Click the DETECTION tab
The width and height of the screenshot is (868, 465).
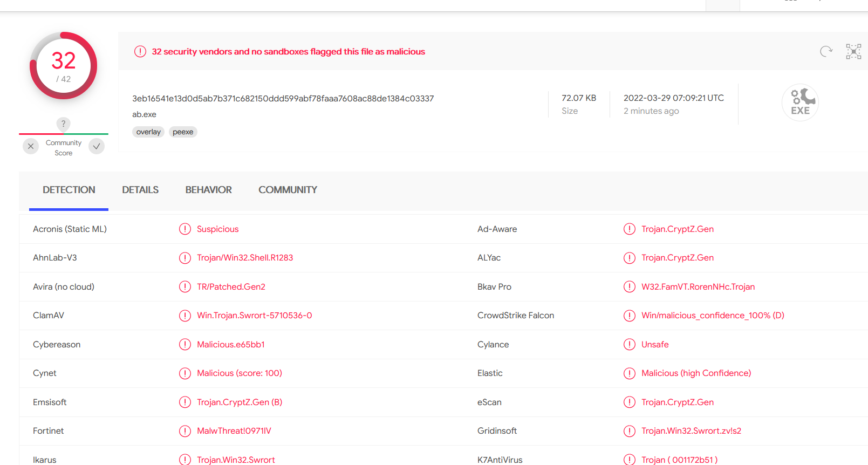coord(69,190)
